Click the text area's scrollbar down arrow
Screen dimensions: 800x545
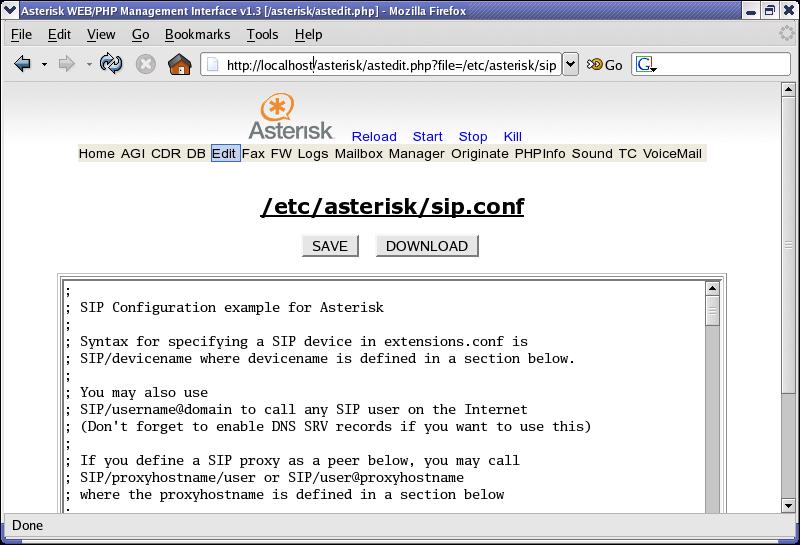click(x=712, y=506)
